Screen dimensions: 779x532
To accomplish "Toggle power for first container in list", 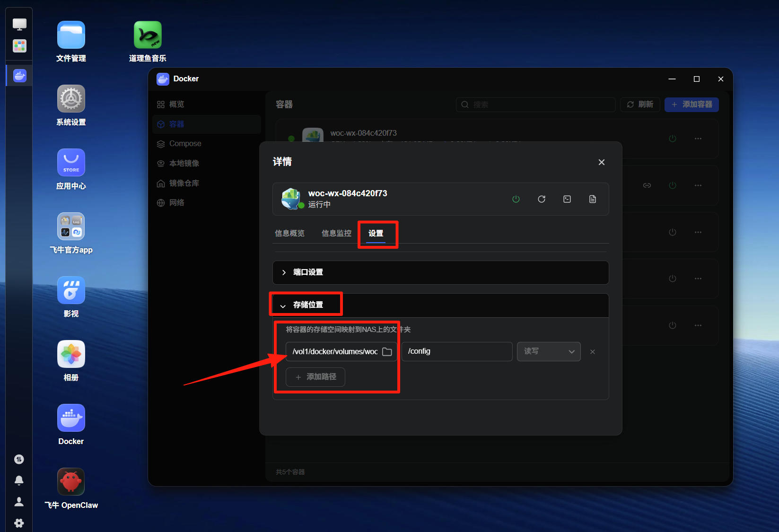I will pyautogui.click(x=673, y=139).
